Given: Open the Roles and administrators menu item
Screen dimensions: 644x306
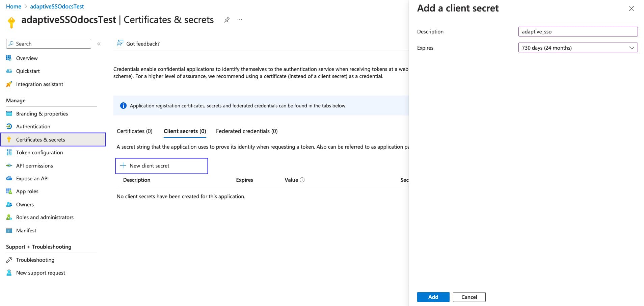Looking at the screenshot, I should 45,217.
